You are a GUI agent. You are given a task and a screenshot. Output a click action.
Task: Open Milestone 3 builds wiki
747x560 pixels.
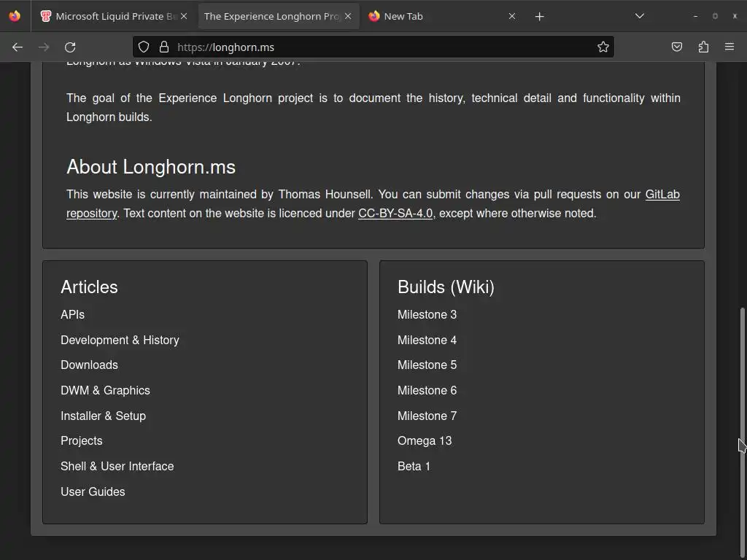(427, 315)
